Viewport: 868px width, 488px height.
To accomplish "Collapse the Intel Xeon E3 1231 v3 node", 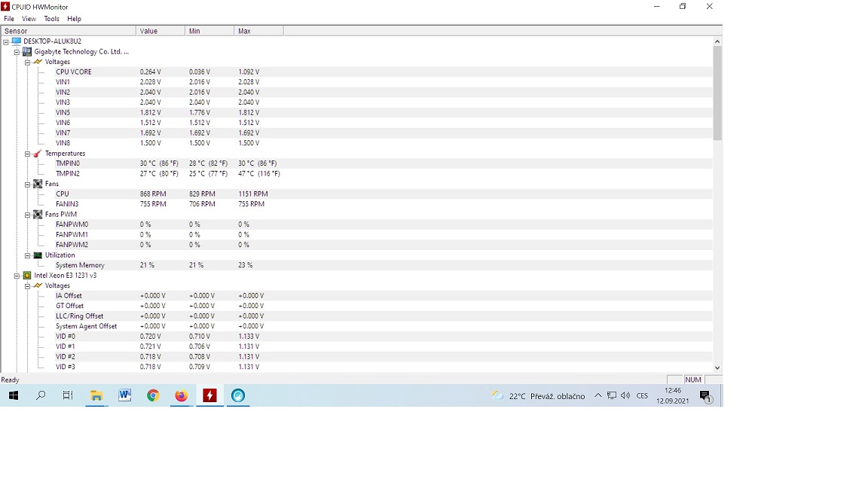I will tap(17, 276).
